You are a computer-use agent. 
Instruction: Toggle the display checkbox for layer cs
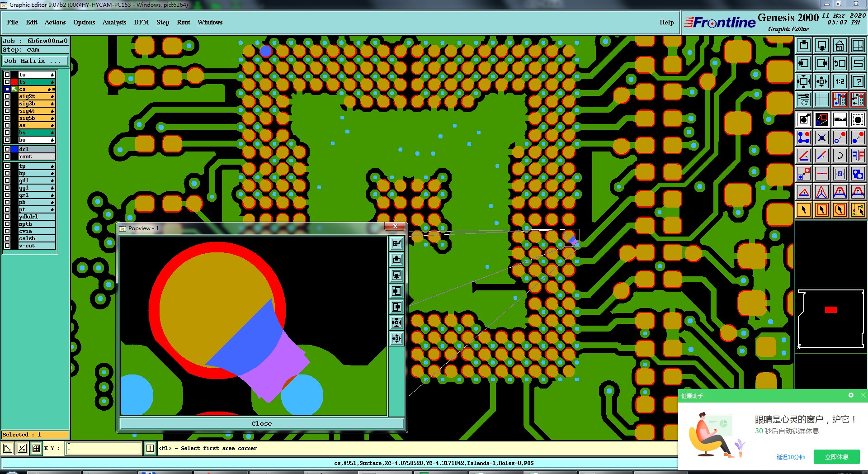point(7,89)
